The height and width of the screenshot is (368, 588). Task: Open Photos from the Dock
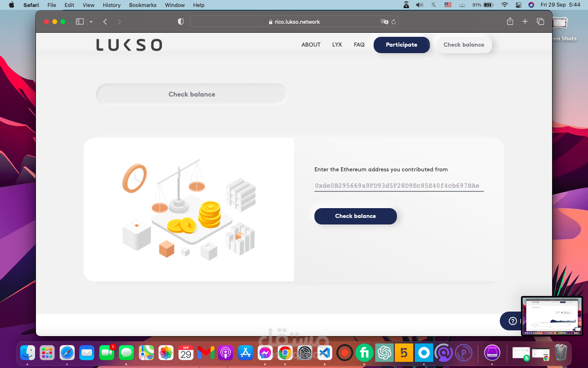(x=166, y=352)
